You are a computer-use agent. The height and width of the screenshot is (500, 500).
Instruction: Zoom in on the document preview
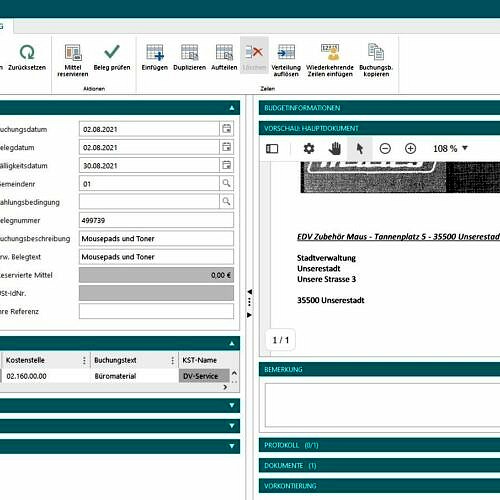[x=410, y=148]
